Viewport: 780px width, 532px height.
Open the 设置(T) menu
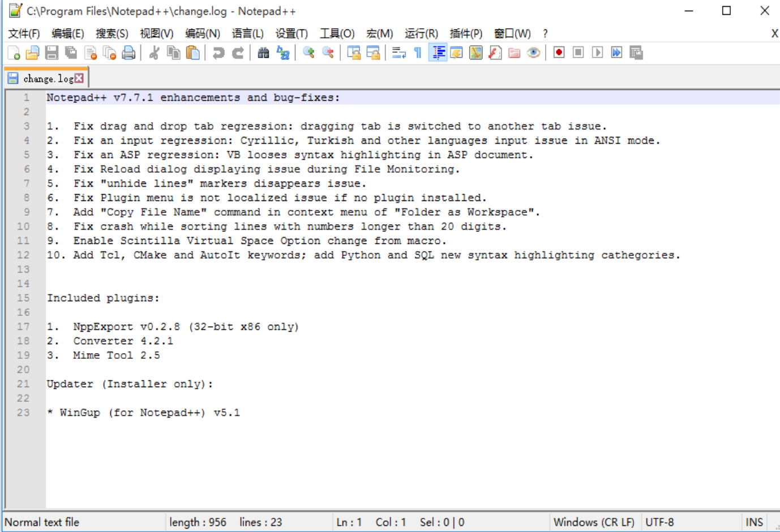click(292, 34)
